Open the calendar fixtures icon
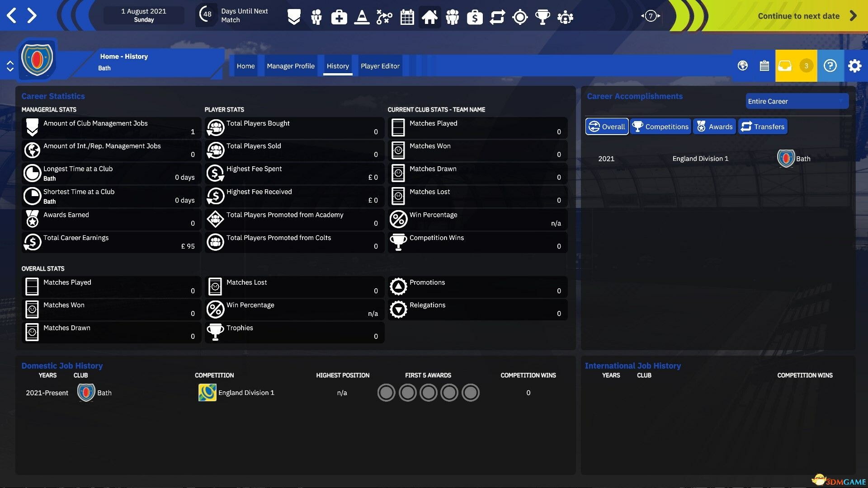The width and height of the screenshot is (868, 488). click(x=407, y=17)
